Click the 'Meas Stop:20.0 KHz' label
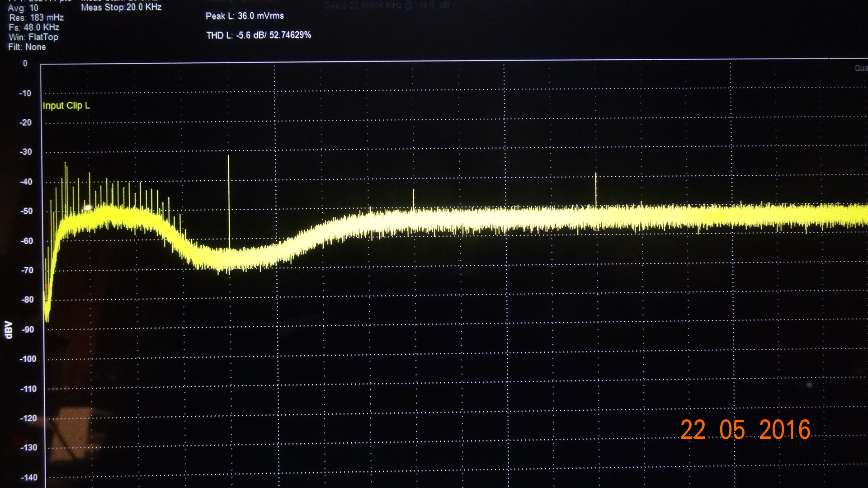 (x=121, y=7)
